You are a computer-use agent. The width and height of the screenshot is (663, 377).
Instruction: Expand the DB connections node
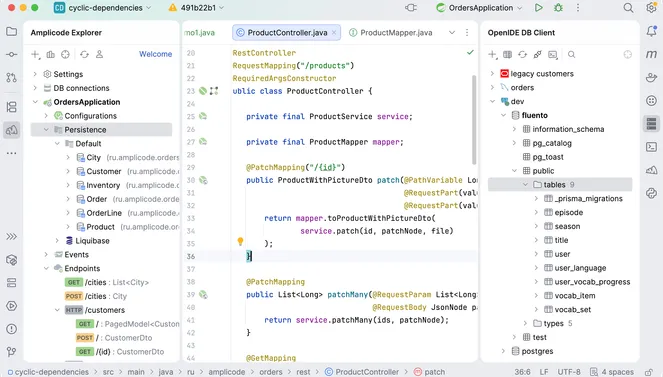click(x=35, y=88)
